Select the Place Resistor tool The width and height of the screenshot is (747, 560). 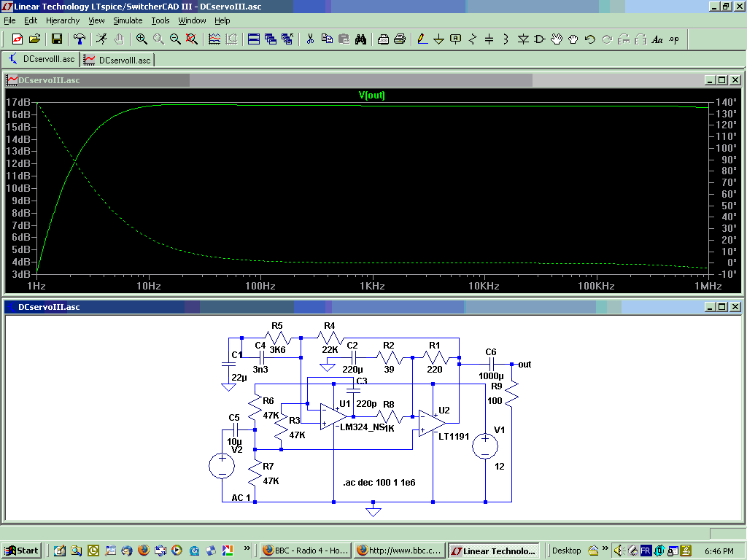[x=473, y=39]
